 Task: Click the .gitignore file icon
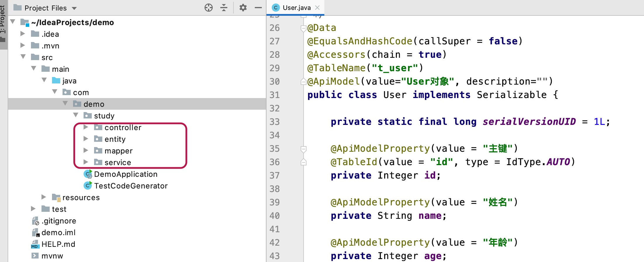coord(35,221)
